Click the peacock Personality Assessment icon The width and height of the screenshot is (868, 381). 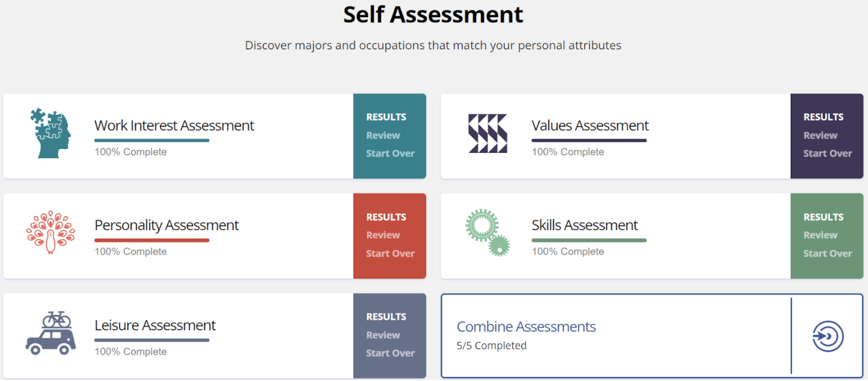coord(51,232)
